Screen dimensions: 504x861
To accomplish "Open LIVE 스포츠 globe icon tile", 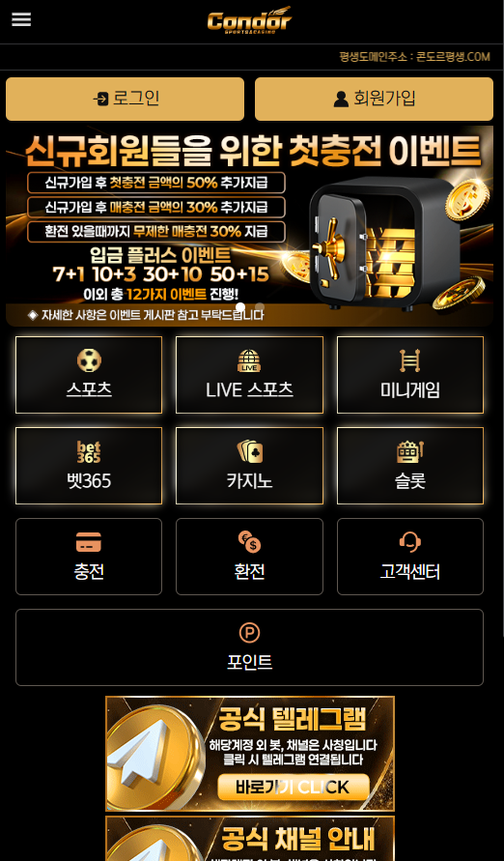I will pos(249,360).
